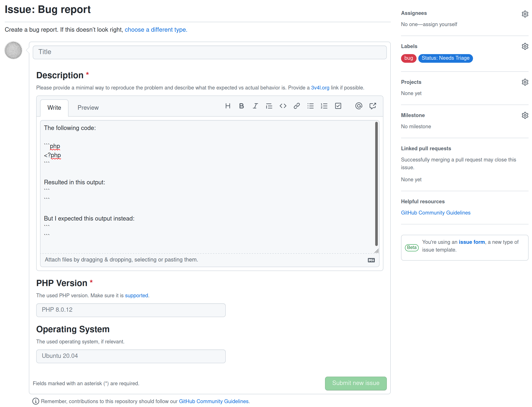Insert a heading with the H icon
Screen dimensions: 532x407
click(227, 106)
